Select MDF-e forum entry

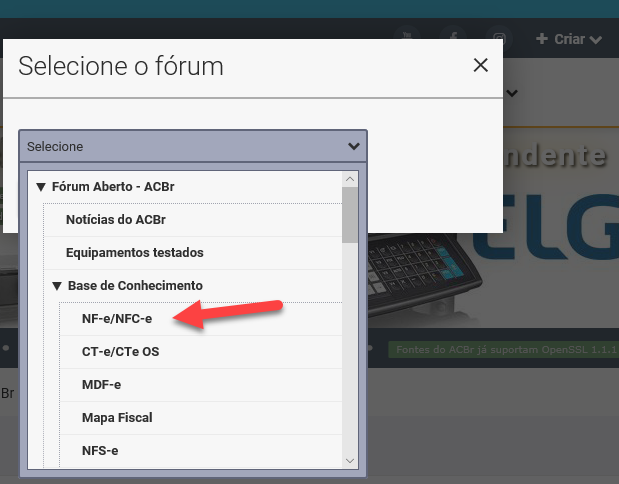[201, 385]
